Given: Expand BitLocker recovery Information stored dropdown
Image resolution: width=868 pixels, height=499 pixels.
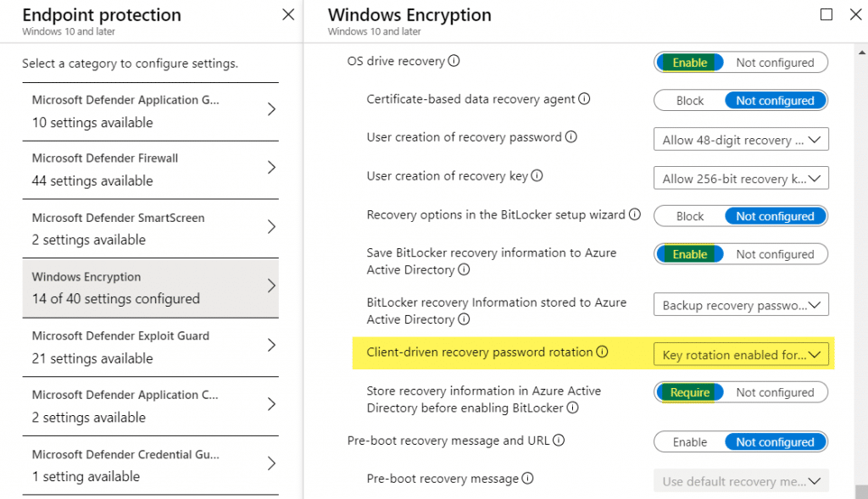Looking at the screenshot, I should point(741,305).
